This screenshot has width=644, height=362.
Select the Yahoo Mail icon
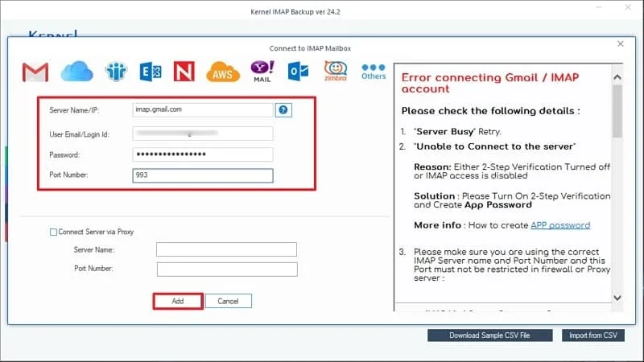point(262,72)
